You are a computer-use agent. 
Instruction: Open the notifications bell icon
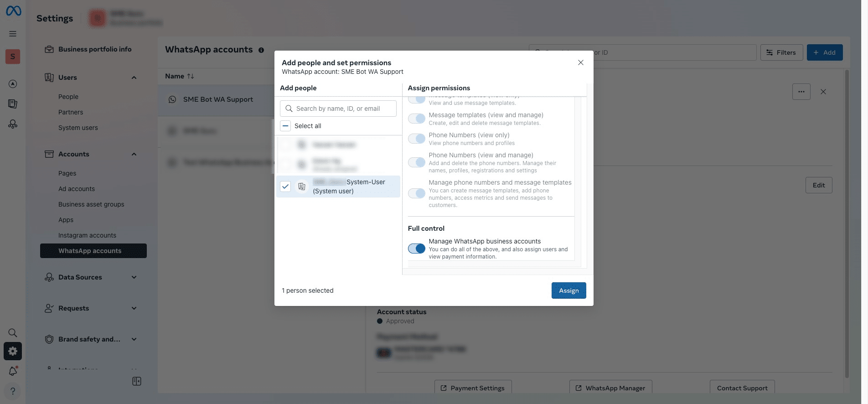pyautogui.click(x=13, y=371)
